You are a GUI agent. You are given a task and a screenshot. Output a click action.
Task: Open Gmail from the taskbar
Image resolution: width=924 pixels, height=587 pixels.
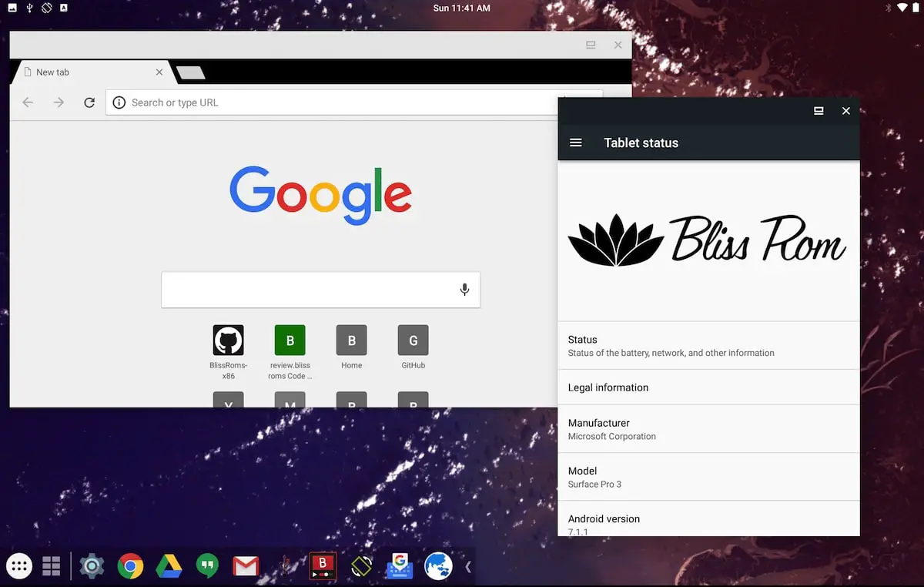pyautogui.click(x=246, y=567)
